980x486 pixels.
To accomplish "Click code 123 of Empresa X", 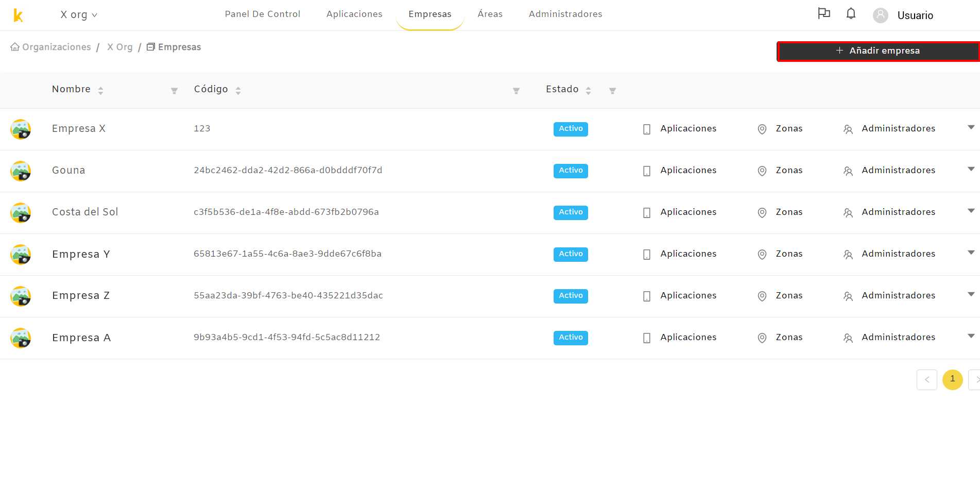I will coord(202,128).
